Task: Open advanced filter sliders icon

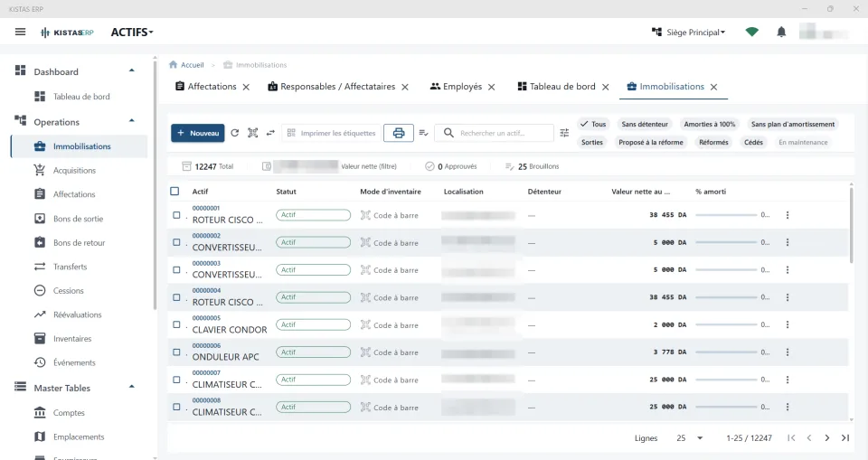Action: (x=564, y=133)
